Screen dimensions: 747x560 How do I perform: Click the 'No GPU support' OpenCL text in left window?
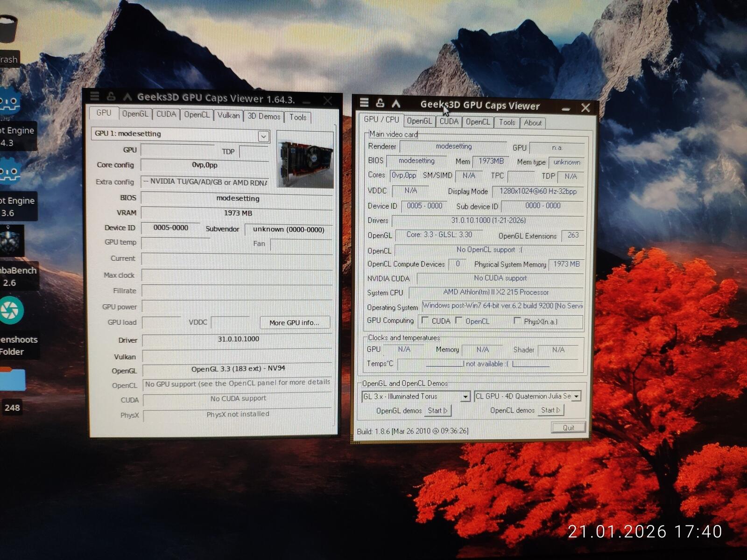tap(238, 383)
